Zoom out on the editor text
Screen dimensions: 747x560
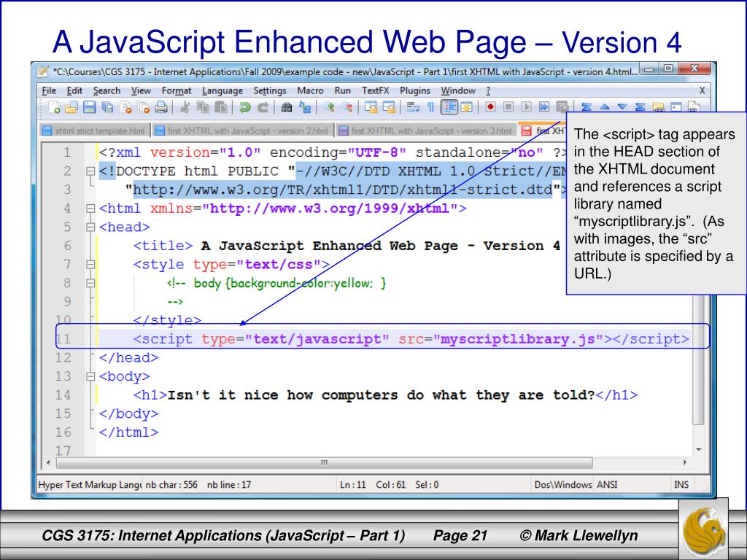(x=347, y=108)
